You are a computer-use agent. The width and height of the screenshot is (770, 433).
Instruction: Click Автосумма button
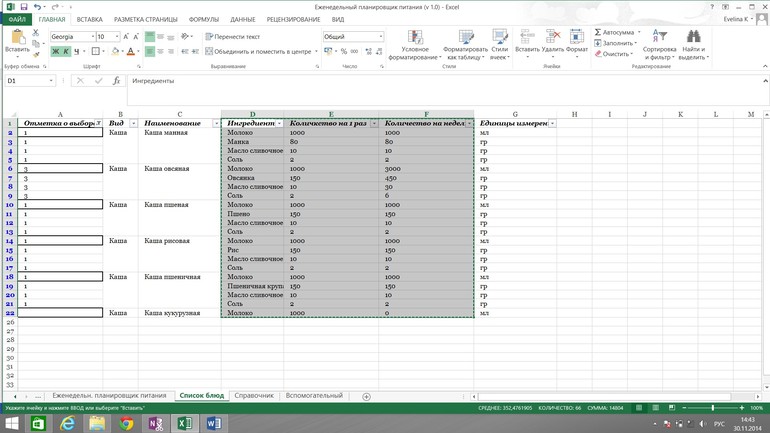(616, 32)
